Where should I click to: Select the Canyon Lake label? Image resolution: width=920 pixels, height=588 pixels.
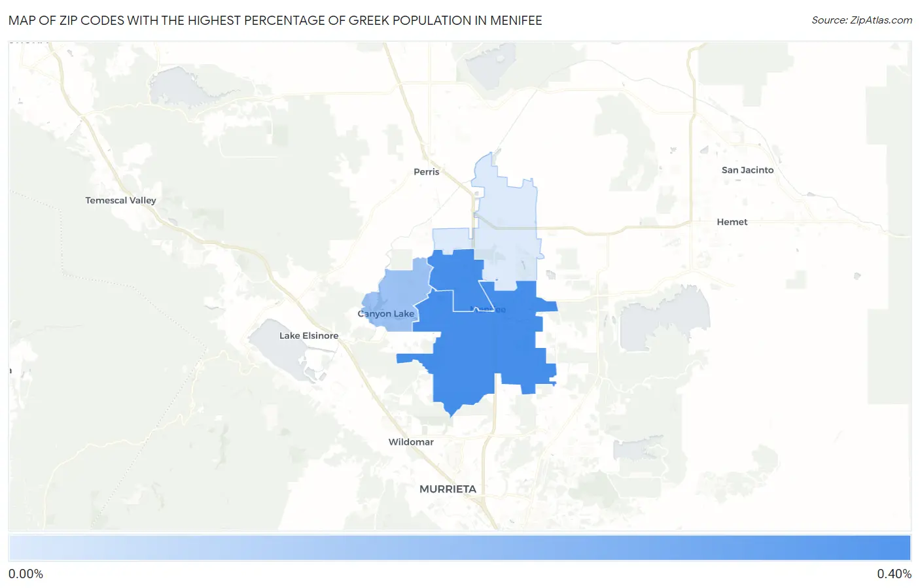click(x=385, y=313)
